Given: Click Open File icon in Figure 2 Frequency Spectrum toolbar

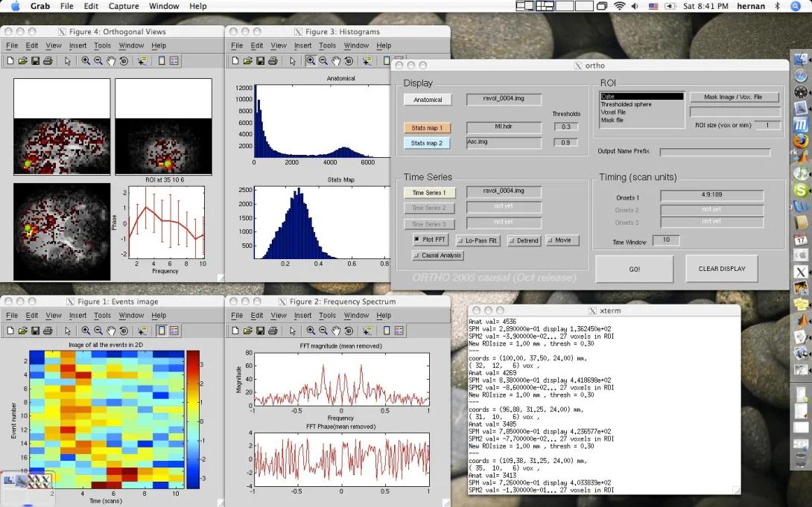Looking at the screenshot, I should coord(248,331).
